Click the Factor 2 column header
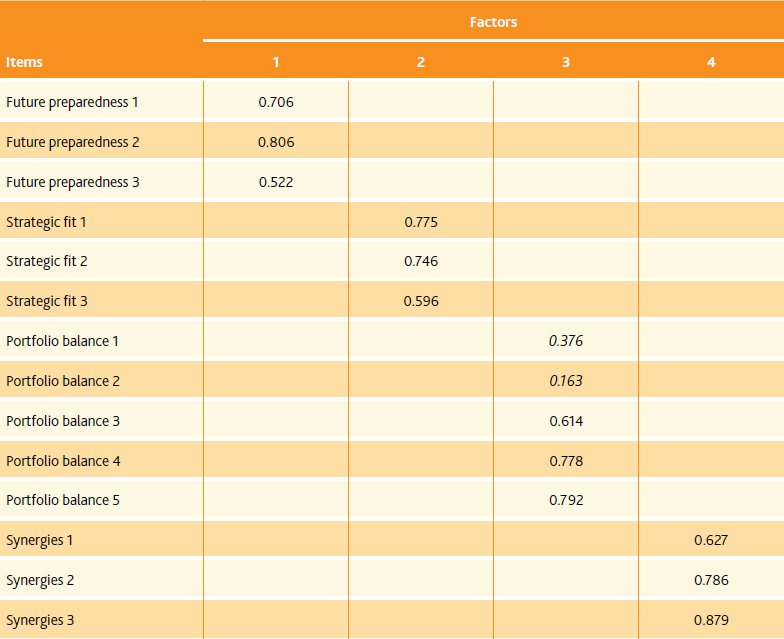784x639 pixels. click(x=420, y=62)
